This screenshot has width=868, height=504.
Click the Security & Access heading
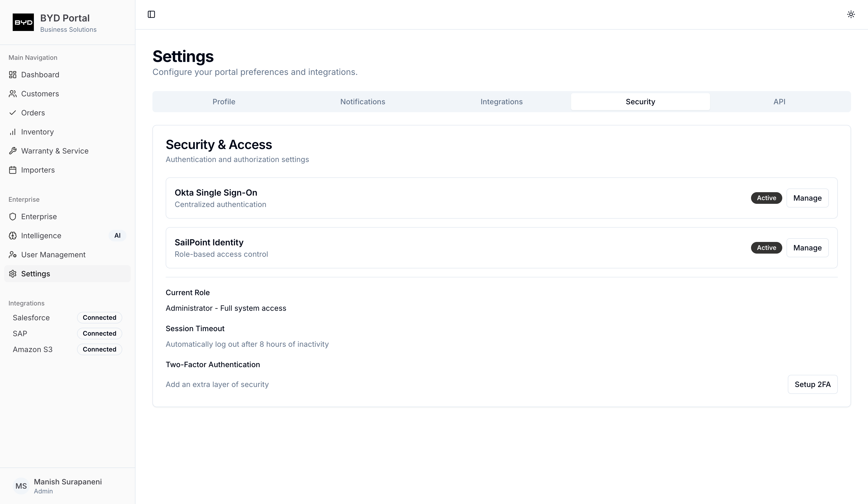(x=219, y=145)
